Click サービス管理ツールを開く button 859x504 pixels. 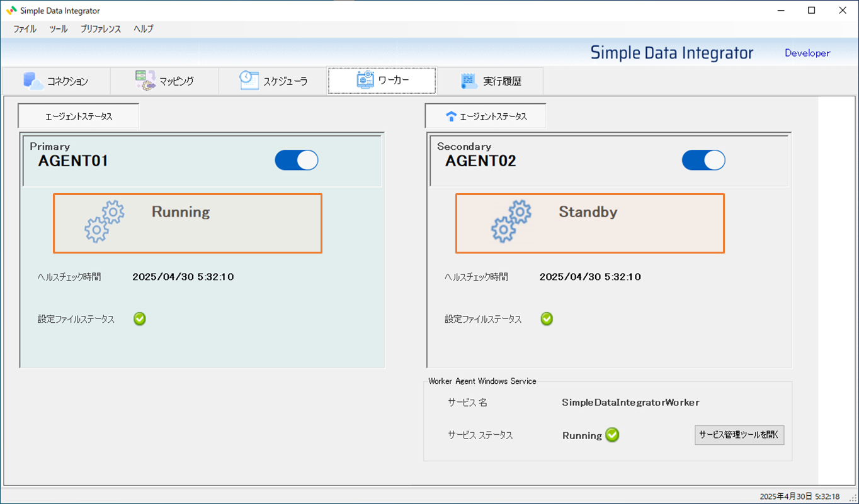(x=739, y=435)
